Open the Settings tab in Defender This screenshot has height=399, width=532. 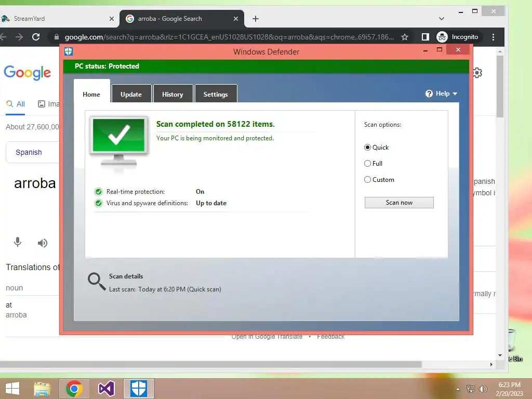coord(216,95)
